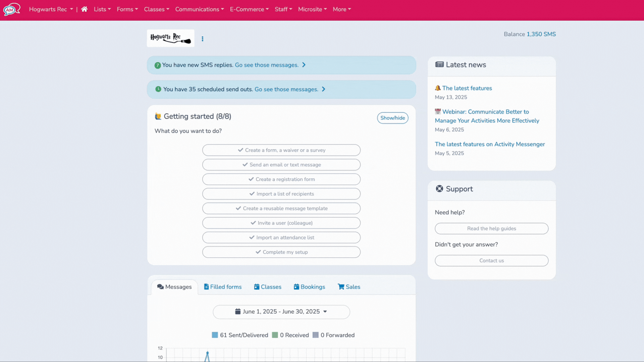This screenshot has height=362, width=644.
Task: Toggle the Received legend series
Action: click(290, 335)
